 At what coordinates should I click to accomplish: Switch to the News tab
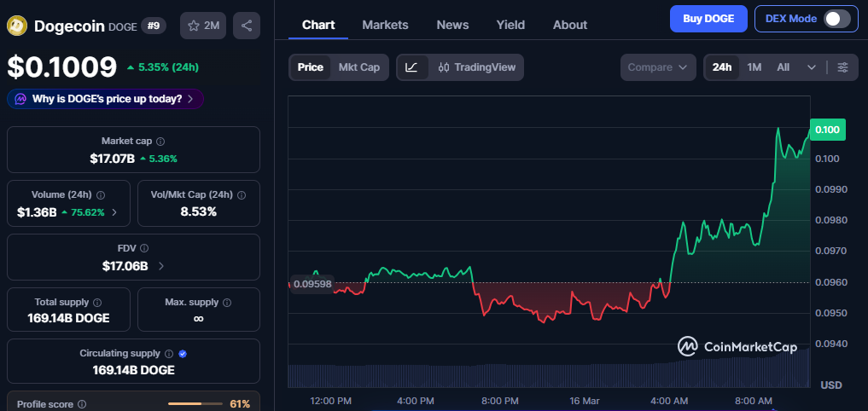click(453, 25)
